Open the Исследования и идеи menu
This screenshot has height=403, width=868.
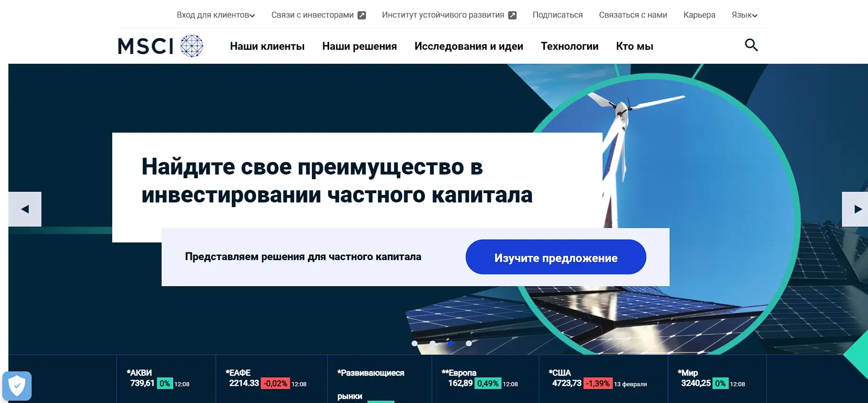(x=469, y=46)
